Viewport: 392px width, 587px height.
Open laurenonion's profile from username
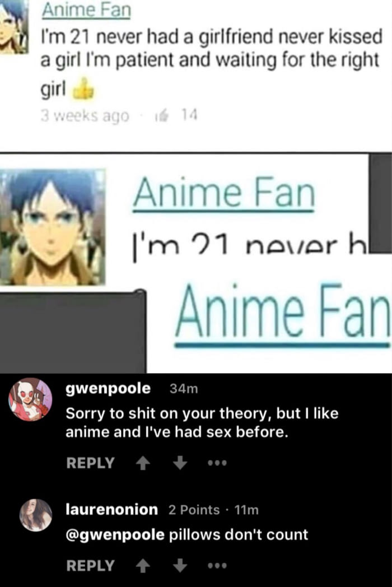point(111,510)
